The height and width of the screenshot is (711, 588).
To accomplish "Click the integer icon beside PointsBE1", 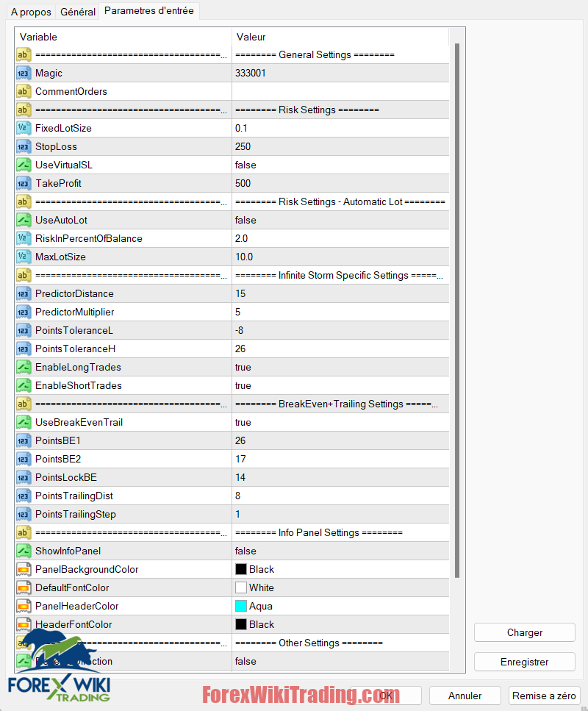I will coord(24,440).
